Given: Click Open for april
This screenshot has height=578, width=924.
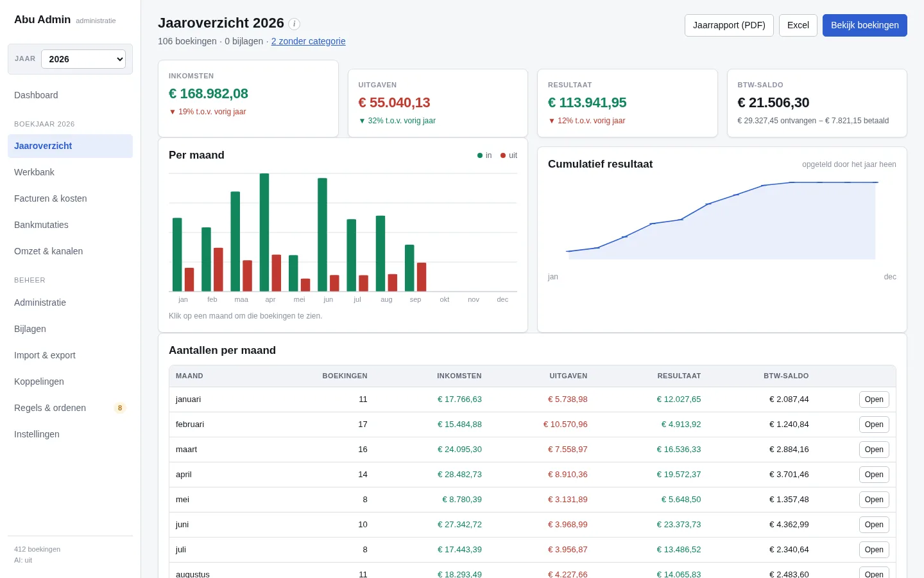Looking at the screenshot, I should pyautogui.click(x=874, y=475).
